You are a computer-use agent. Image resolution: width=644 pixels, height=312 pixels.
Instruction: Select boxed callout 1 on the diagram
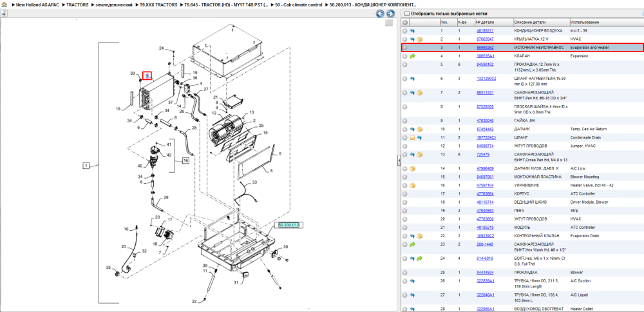click(86, 166)
